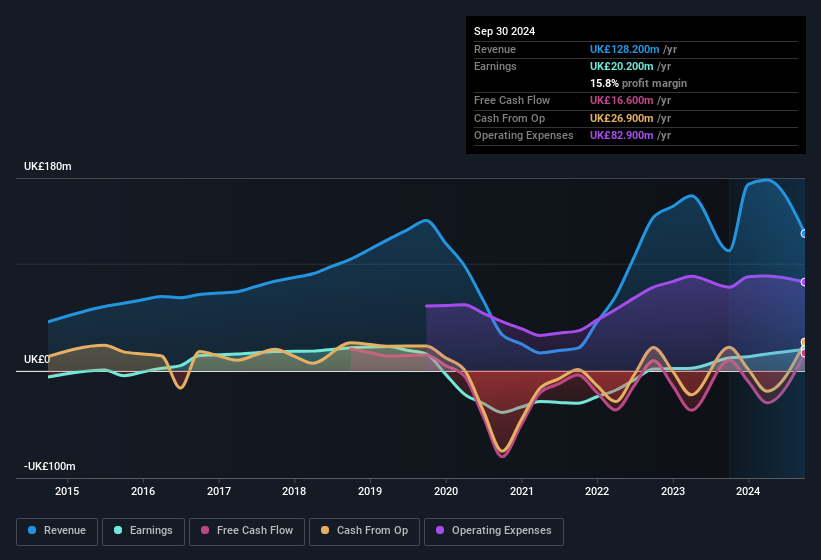The height and width of the screenshot is (560, 821).
Task: Click the 2017 x-axis label
Action: pos(218,491)
